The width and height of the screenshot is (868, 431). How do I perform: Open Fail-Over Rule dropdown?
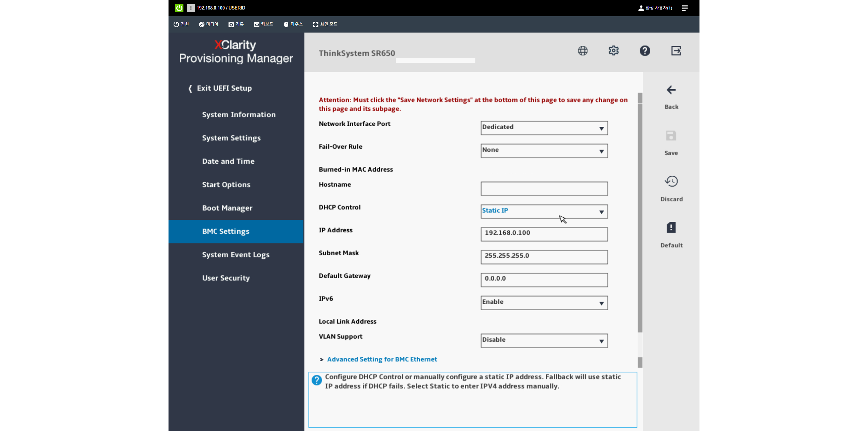click(x=544, y=151)
